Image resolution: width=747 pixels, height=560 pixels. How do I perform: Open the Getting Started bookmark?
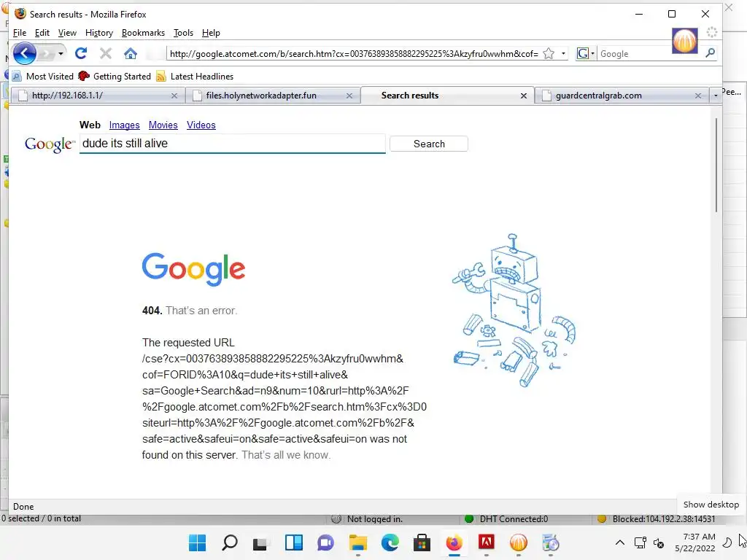(115, 76)
